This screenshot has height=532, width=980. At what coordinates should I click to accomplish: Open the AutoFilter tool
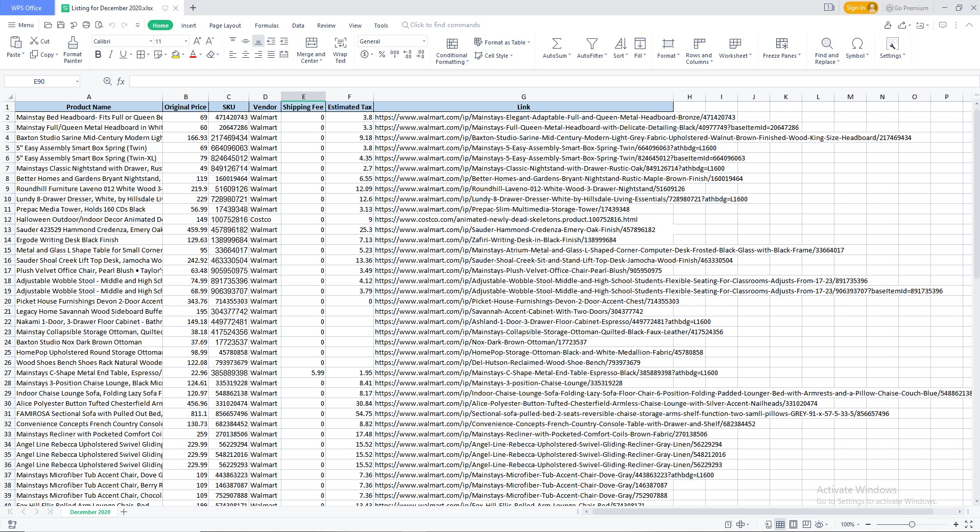[592, 49]
